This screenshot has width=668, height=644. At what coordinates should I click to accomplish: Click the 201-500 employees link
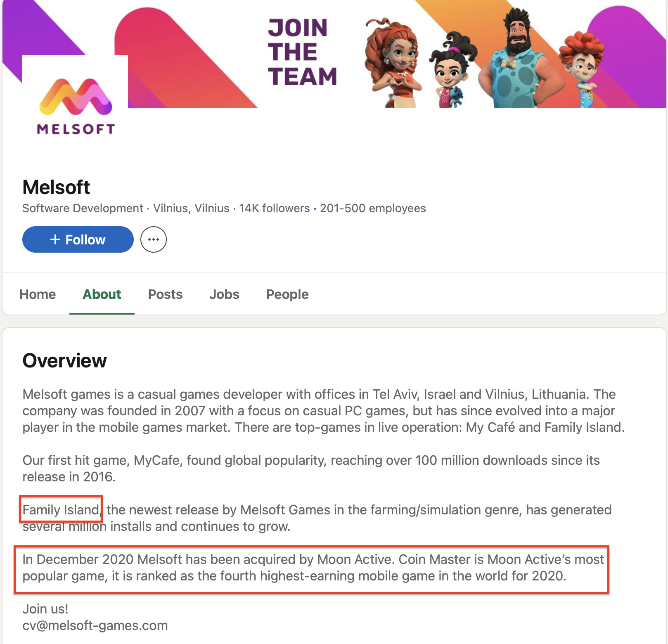(x=373, y=208)
